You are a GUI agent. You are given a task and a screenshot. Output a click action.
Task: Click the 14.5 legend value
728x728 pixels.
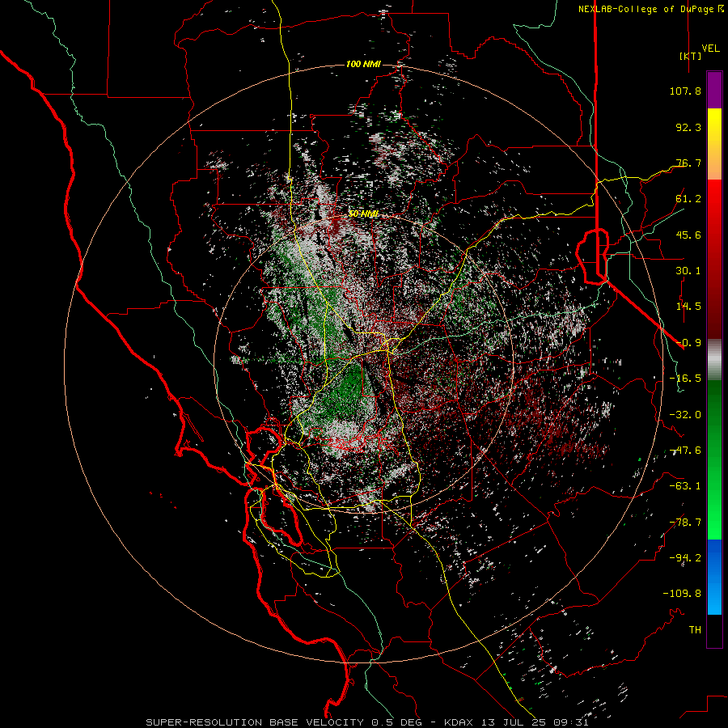[x=688, y=307]
